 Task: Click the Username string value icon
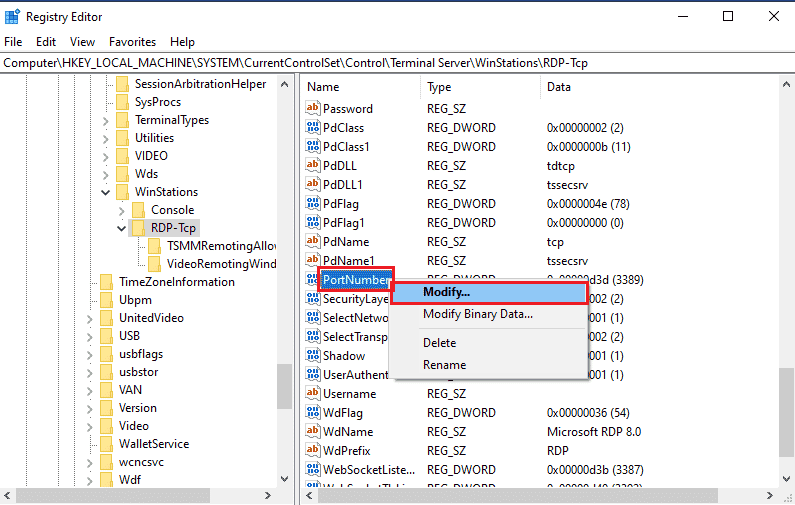(x=313, y=393)
